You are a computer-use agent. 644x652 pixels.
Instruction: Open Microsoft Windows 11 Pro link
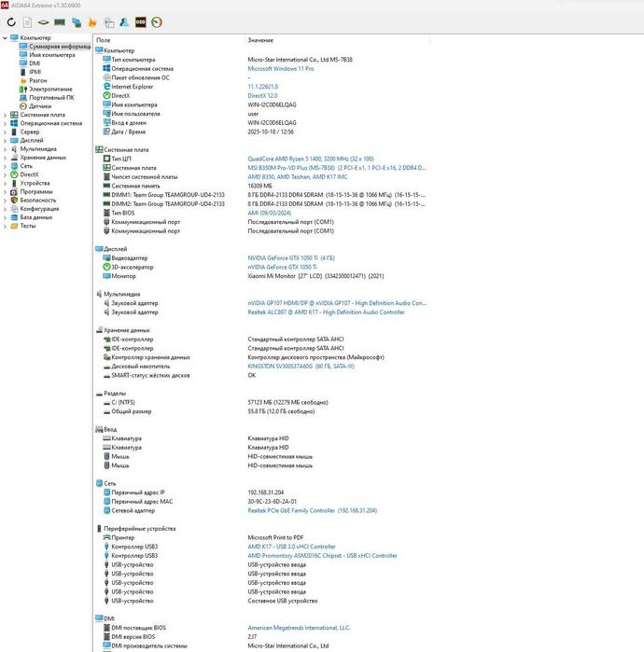[x=281, y=69]
